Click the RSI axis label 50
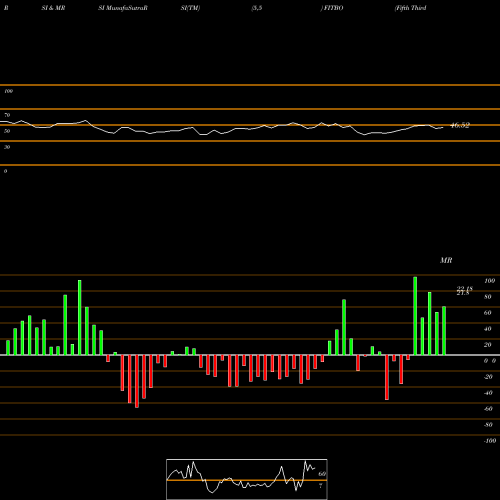 (7, 131)
